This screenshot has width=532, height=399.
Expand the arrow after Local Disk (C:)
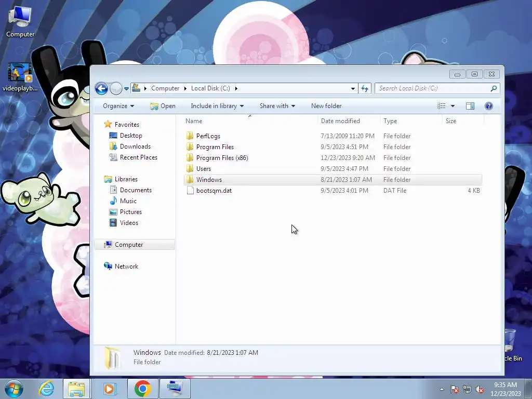tap(236, 88)
